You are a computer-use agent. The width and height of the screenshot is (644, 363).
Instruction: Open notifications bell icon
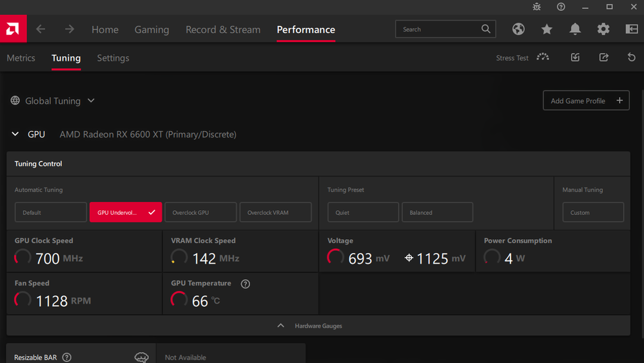pos(575,29)
